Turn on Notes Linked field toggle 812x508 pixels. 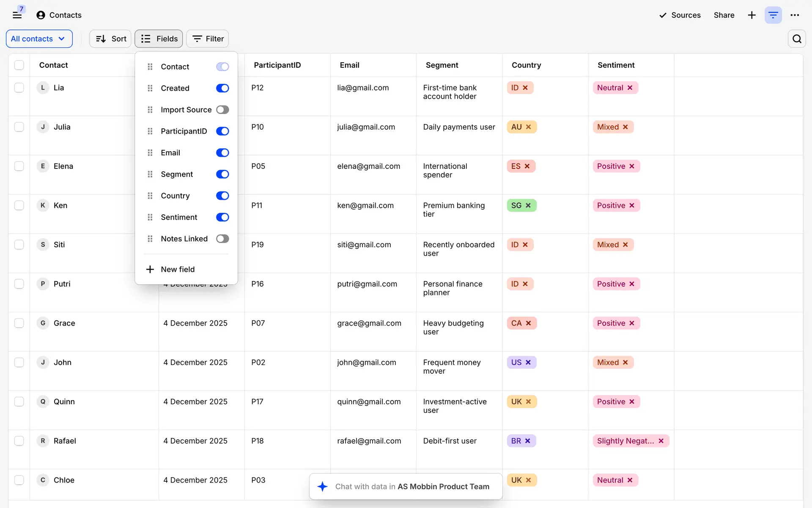(x=222, y=239)
